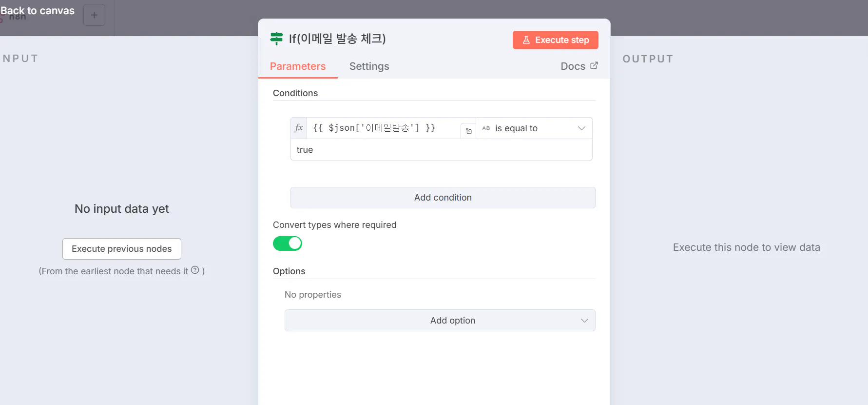Image resolution: width=868 pixels, height=405 pixels.
Task: Click the help question mark icon
Action: click(195, 270)
